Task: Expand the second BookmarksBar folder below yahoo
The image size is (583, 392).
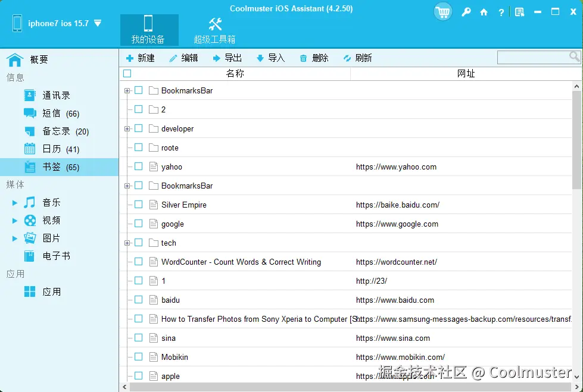Action: point(127,186)
